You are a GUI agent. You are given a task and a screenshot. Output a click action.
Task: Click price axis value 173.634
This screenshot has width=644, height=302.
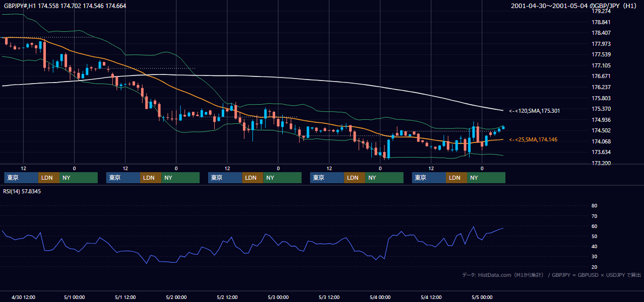[x=601, y=152]
